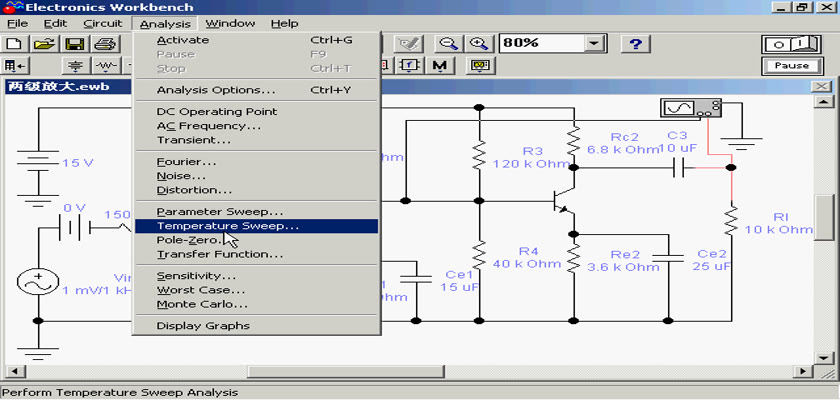
Task: Choose Pole-Zero analysis entry
Action: (257, 240)
